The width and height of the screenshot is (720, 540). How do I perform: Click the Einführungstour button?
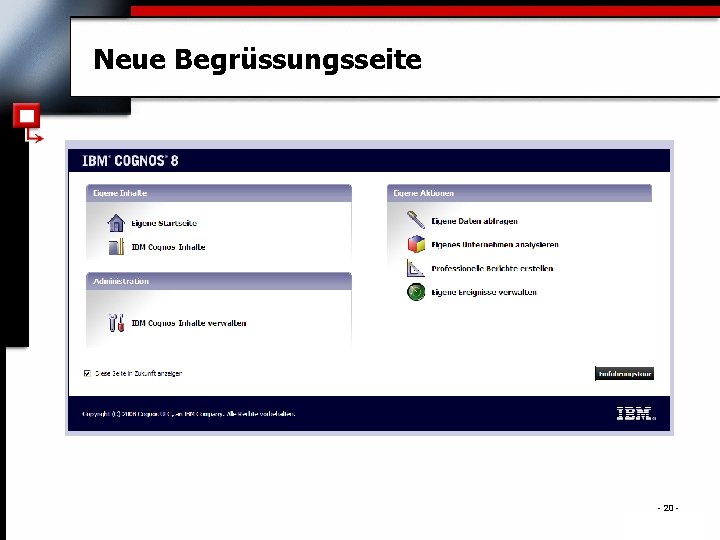(624, 374)
